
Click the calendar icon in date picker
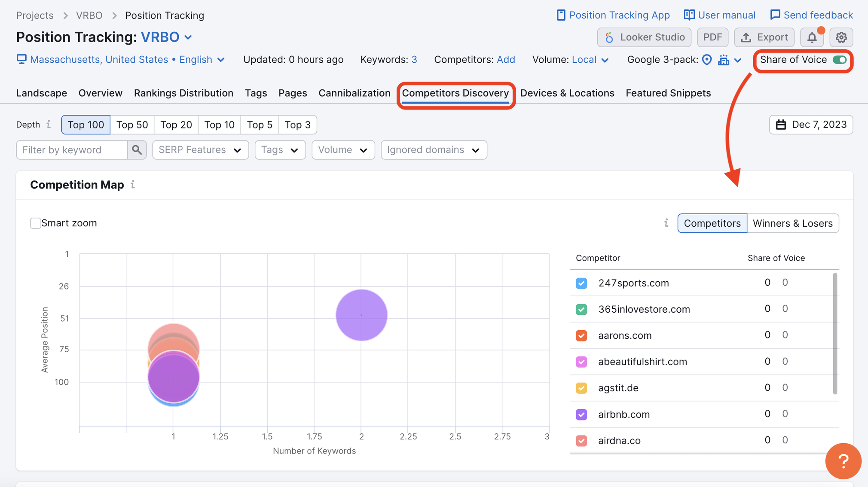coord(781,125)
